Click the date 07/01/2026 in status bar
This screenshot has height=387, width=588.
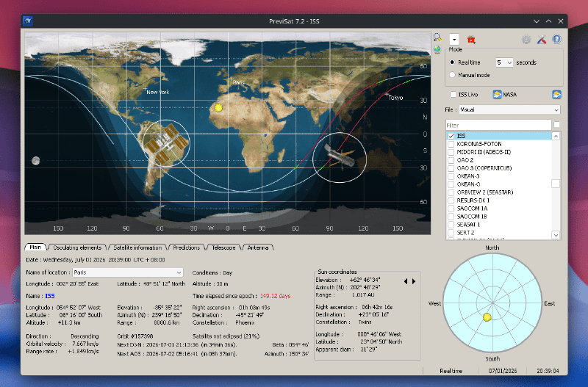point(503,371)
